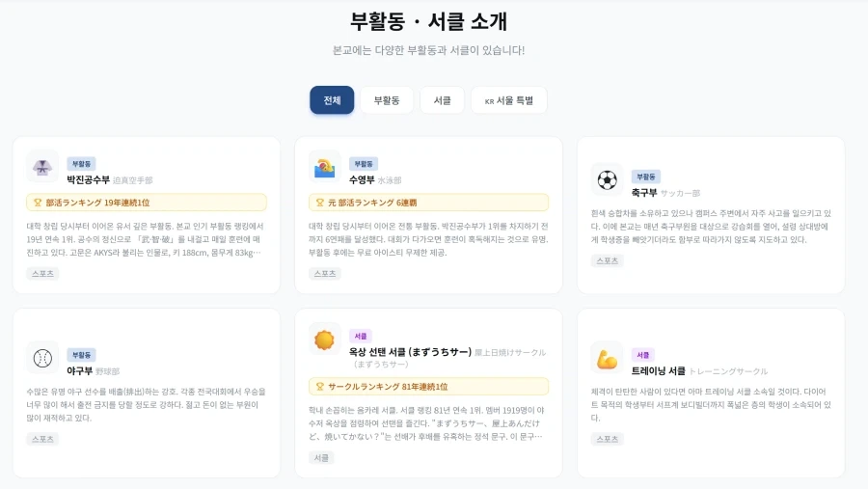Click the trophy icon in 19年連続1位 banner
868x489 pixels.
[x=38, y=203]
